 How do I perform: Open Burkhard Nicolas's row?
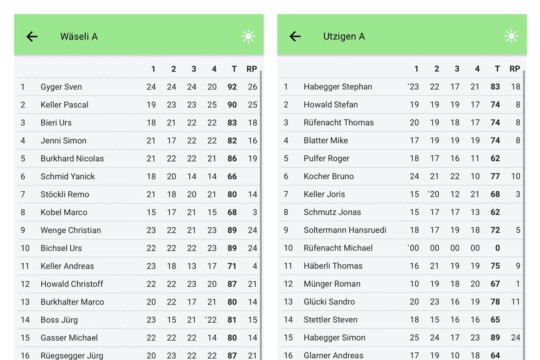point(138,158)
